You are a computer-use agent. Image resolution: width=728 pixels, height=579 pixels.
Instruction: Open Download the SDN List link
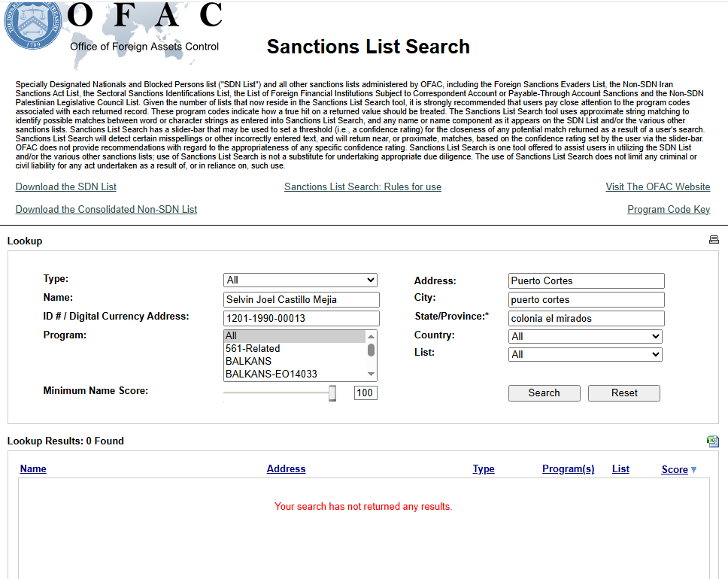click(66, 186)
